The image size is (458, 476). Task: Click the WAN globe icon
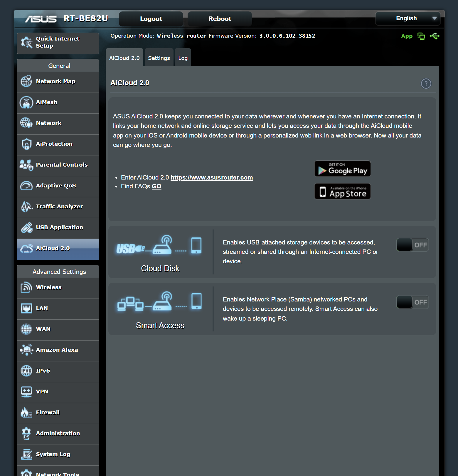pos(26,329)
